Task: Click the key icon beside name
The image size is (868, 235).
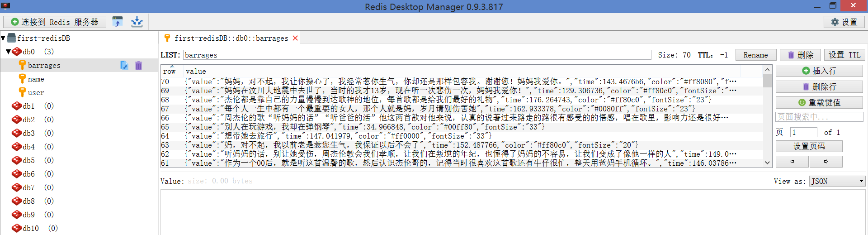Action: tap(22, 79)
